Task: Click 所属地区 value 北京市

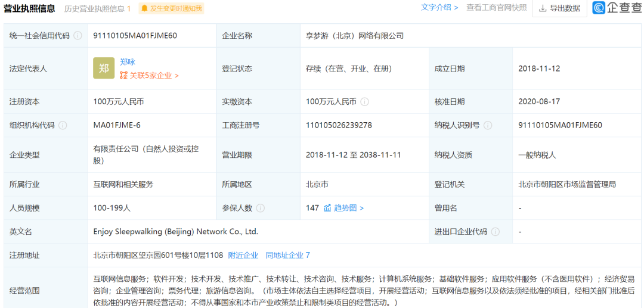Action: click(x=317, y=185)
